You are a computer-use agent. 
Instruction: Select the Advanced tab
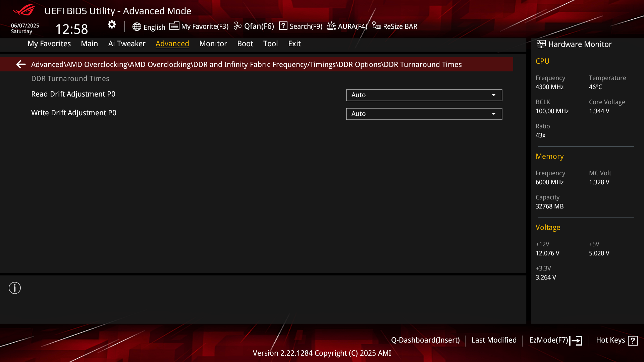click(172, 44)
